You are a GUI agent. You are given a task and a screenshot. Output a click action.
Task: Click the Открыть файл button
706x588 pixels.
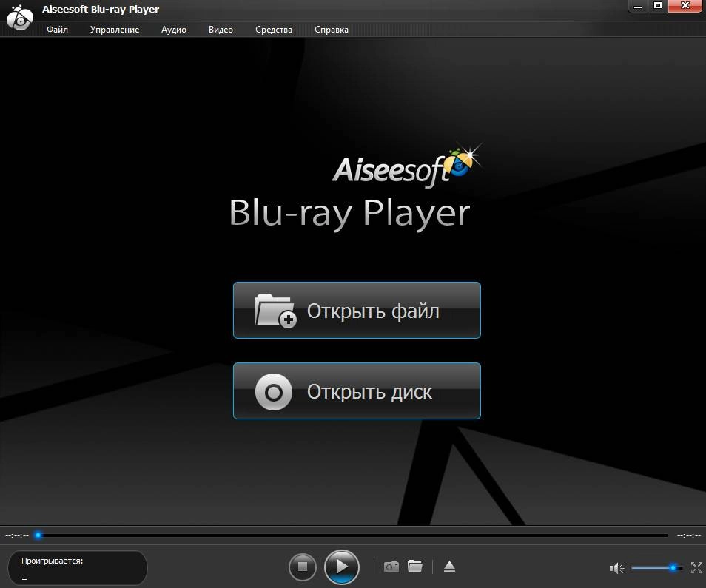(357, 311)
